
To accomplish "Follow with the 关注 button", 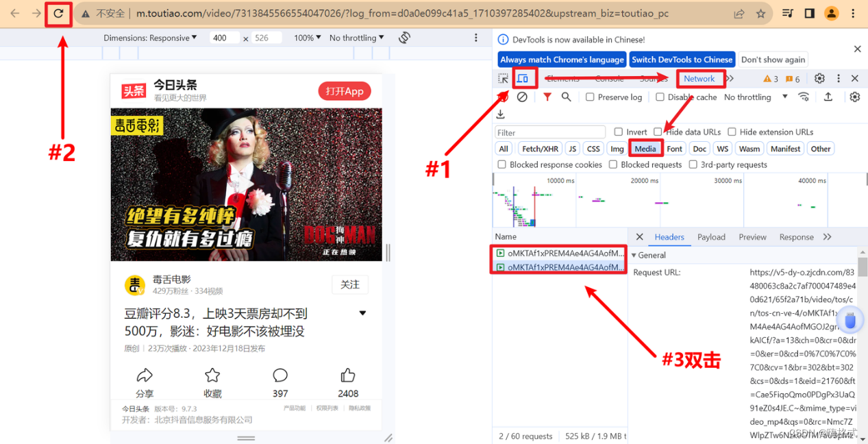I will [x=350, y=284].
